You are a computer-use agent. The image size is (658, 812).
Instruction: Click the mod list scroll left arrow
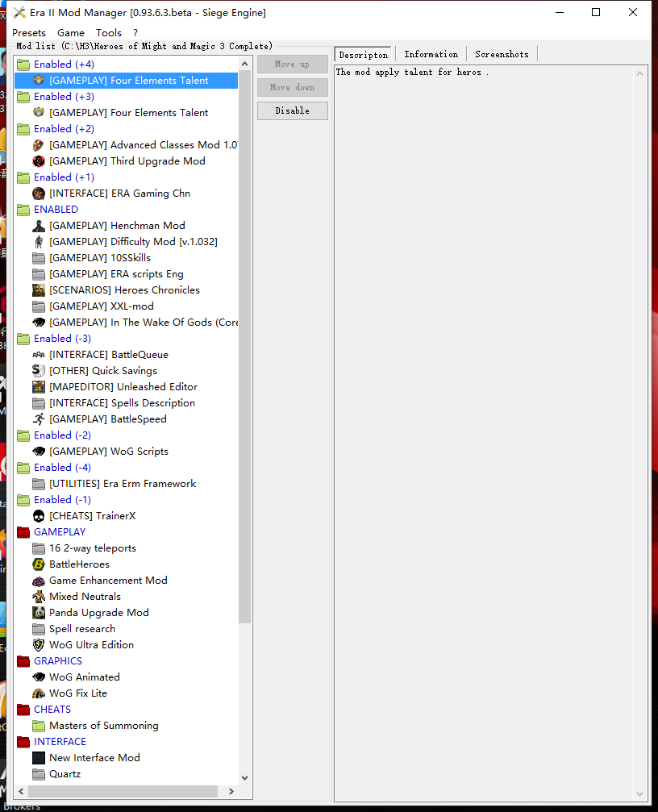tap(21, 791)
